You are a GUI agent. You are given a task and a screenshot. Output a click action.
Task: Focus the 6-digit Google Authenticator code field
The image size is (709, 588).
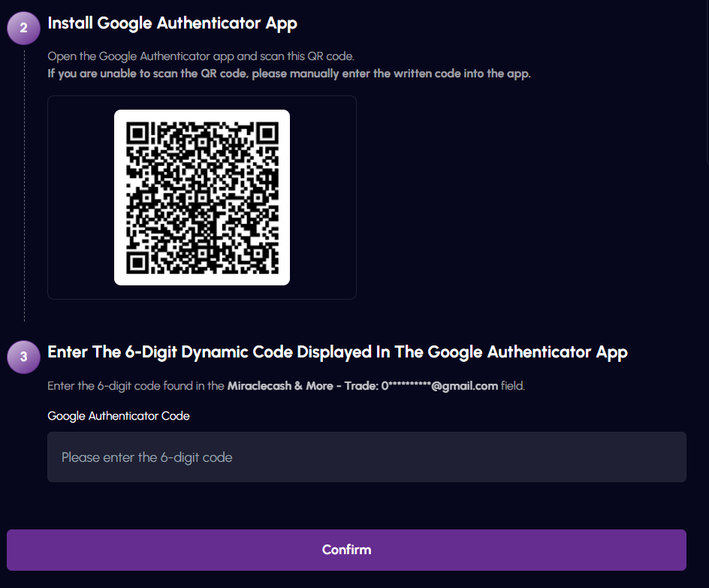(x=367, y=457)
